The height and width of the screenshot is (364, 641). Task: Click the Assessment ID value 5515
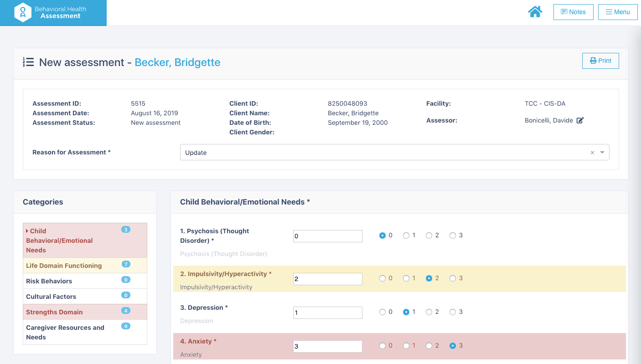pyautogui.click(x=138, y=103)
